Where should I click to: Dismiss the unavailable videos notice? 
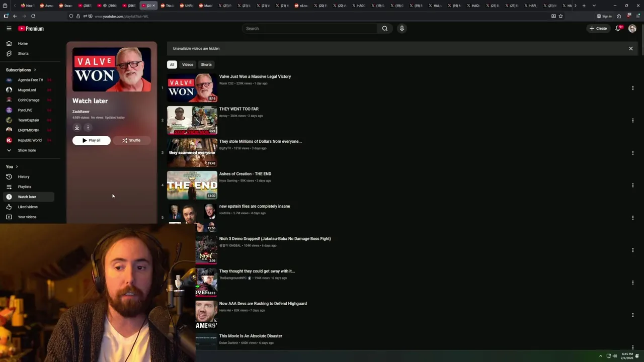[x=631, y=49]
